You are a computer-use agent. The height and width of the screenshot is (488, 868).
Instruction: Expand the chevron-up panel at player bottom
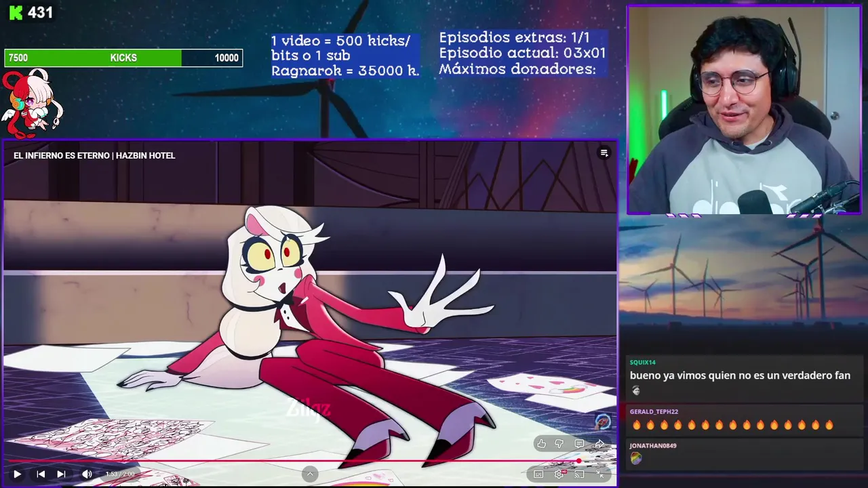pos(310,474)
